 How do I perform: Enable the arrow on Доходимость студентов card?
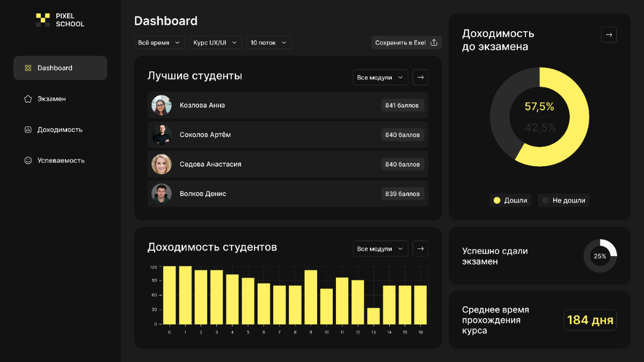point(420,248)
